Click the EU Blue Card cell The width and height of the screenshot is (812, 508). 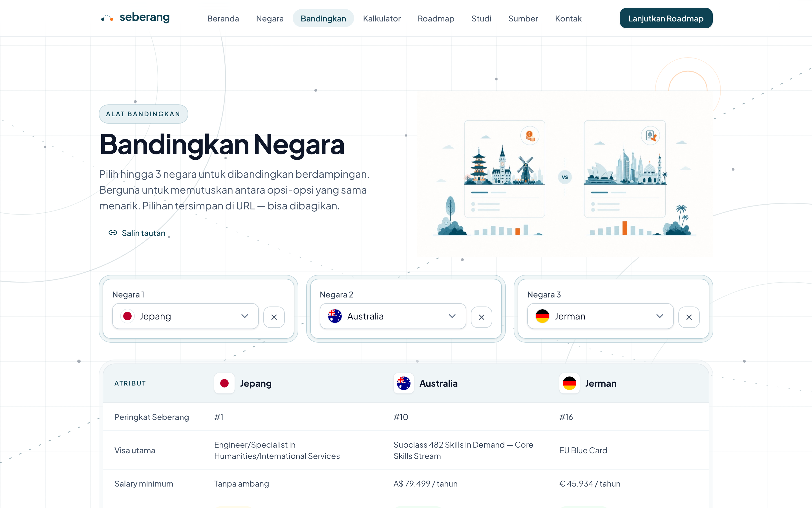583,450
